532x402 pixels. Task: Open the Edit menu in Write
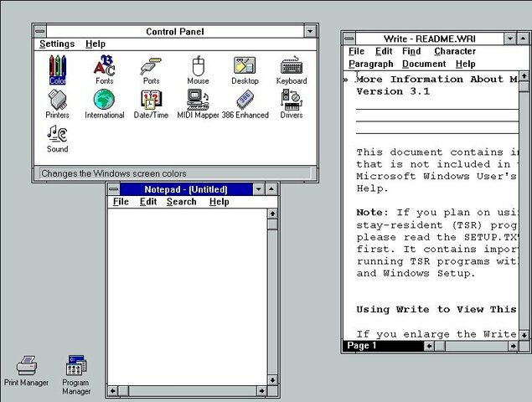coord(384,51)
